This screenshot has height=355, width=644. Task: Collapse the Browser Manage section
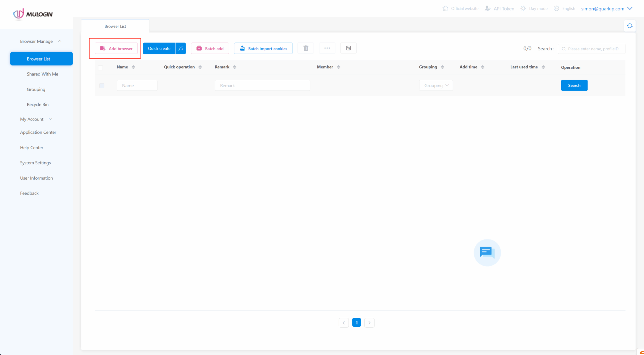tap(60, 41)
